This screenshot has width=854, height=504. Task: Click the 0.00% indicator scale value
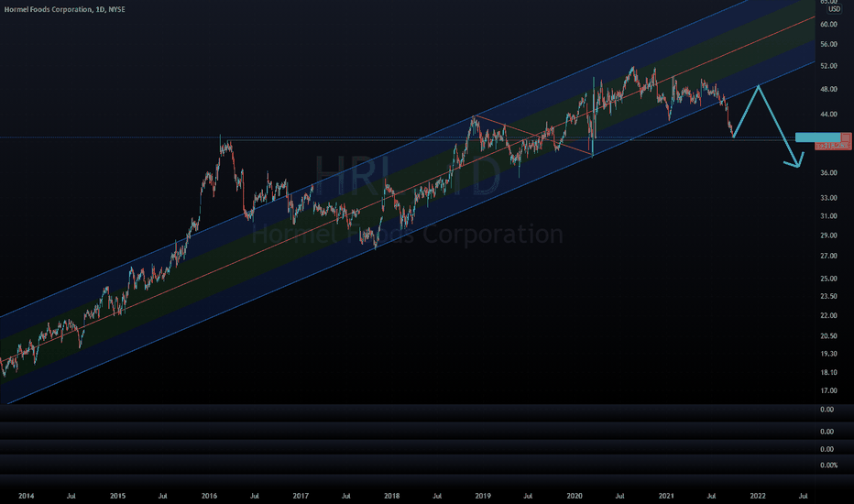tap(828, 466)
